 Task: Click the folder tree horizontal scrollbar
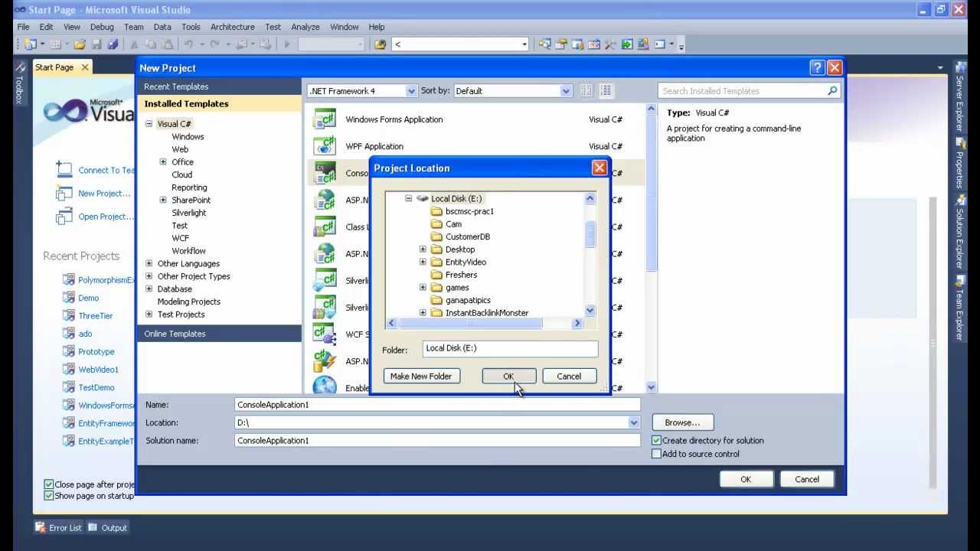tap(470, 324)
